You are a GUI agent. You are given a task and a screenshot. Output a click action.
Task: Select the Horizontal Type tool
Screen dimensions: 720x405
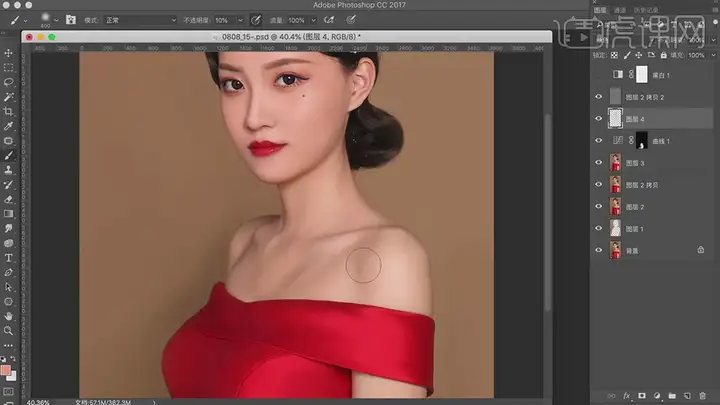tap(8, 258)
